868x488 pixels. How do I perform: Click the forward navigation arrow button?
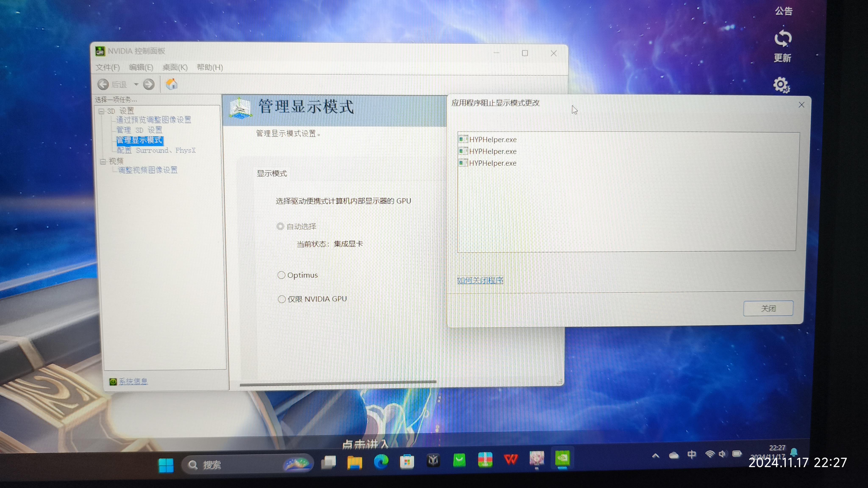tap(149, 84)
